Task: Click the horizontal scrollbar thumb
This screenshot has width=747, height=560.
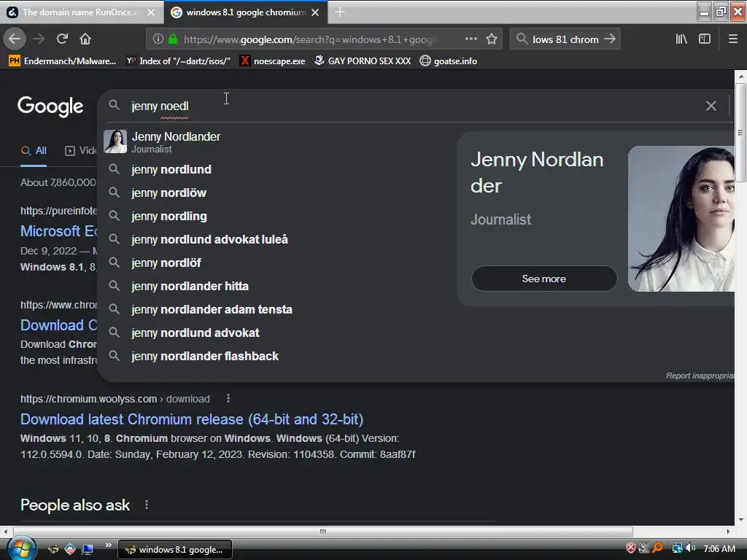Action: [x=323, y=532]
